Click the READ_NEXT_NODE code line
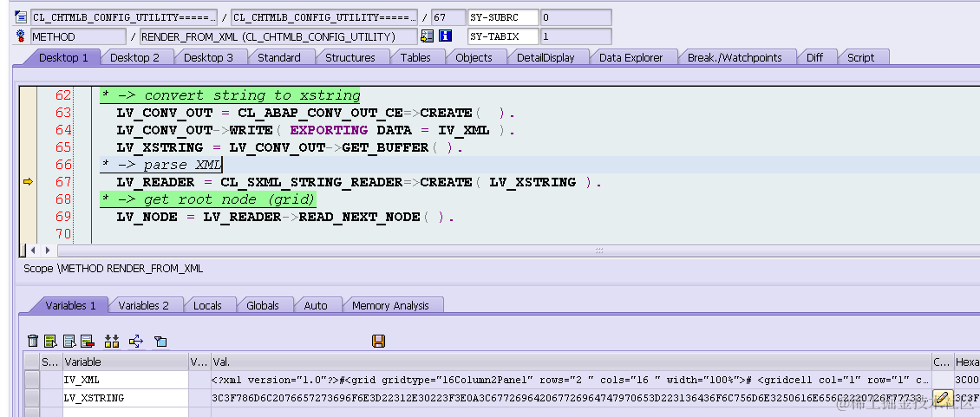Image resolution: width=980 pixels, height=417 pixels. (285, 217)
